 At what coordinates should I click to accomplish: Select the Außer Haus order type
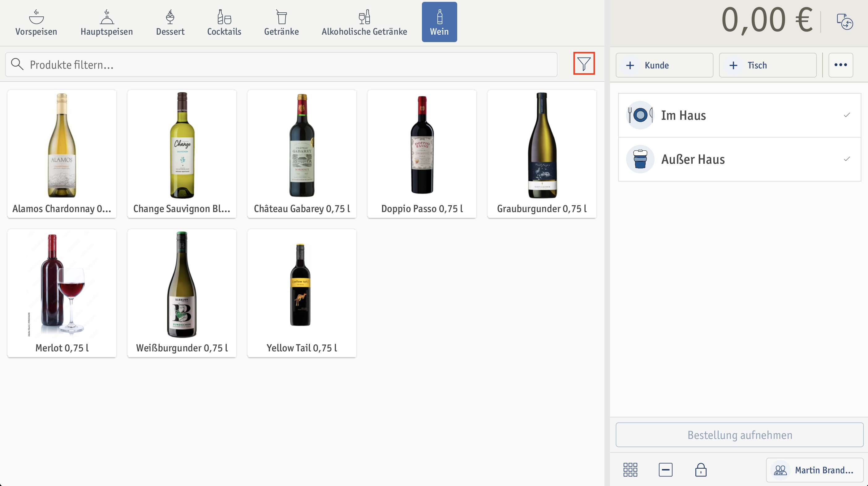tap(740, 159)
